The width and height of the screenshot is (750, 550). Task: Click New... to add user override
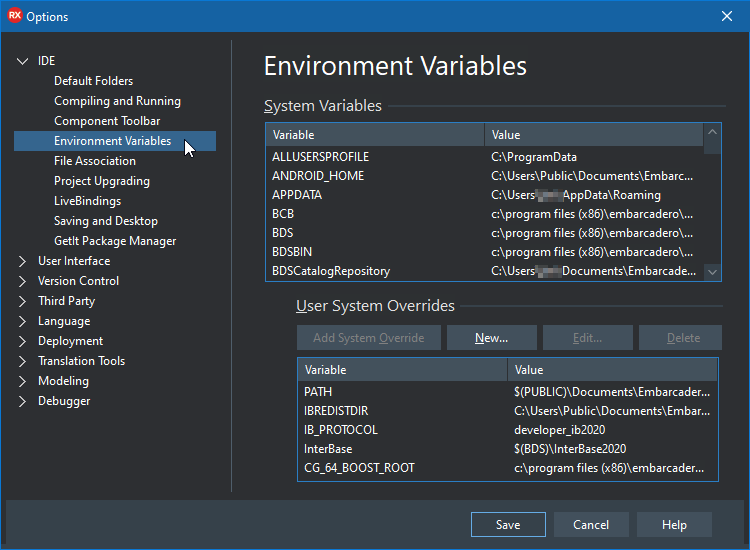(492, 338)
